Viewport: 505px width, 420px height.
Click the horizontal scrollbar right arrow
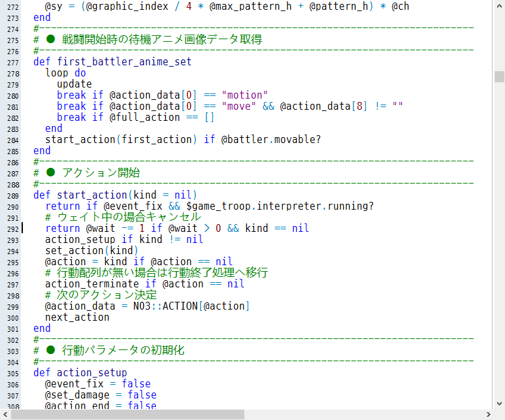coord(489,415)
